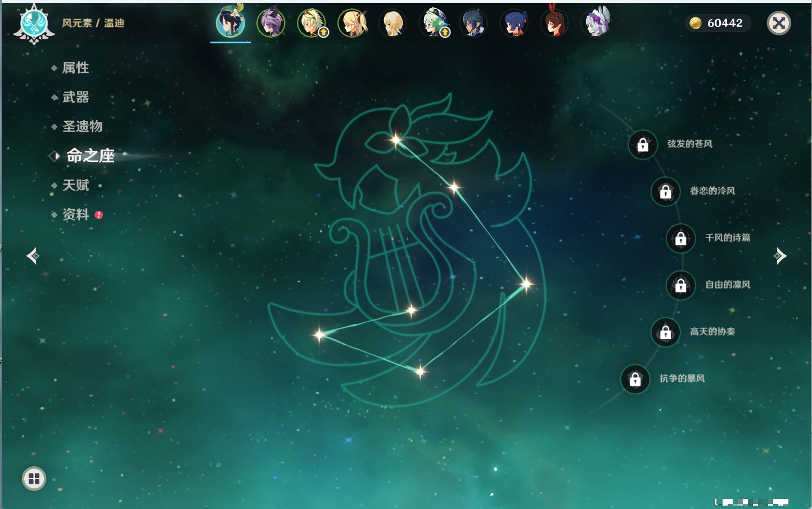Open the grid menu button at bottom left

pos(34,479)
